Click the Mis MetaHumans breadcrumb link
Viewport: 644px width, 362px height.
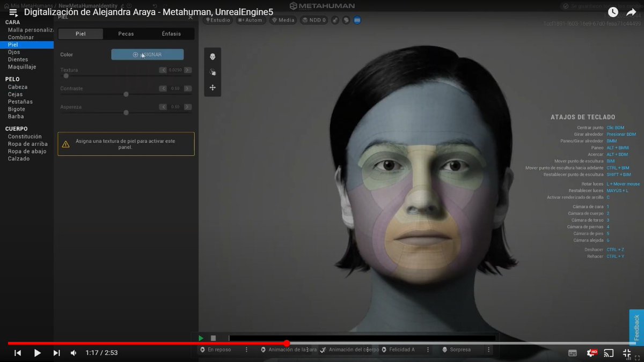(32, 5)
